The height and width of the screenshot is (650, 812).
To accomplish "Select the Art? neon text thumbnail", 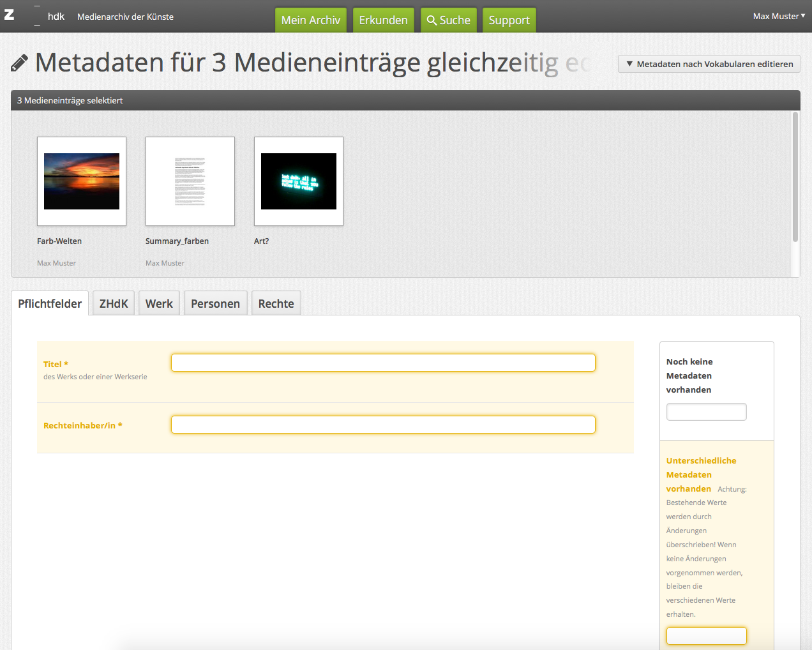I will (299, 181).
